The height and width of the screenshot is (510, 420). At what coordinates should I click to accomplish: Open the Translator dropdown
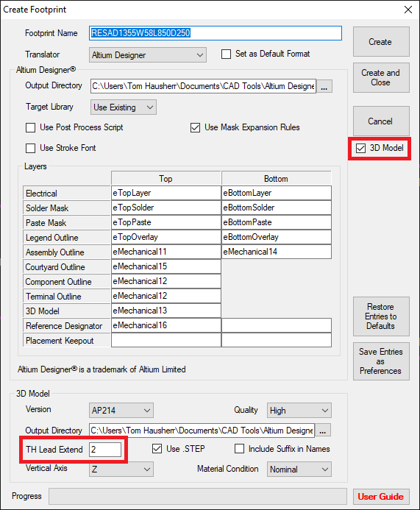(148, 55)
